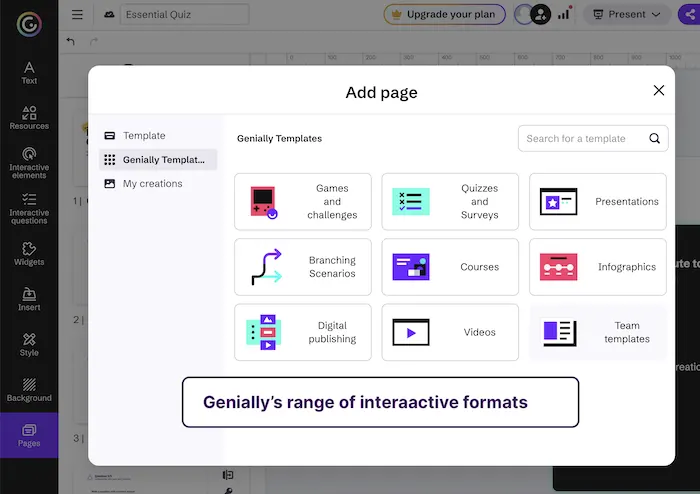Open Interactive questions panel

click(29, 208)
